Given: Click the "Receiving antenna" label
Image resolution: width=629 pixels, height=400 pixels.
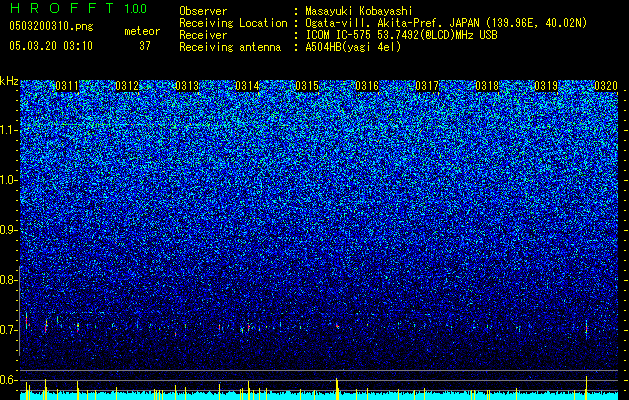Looking at the screenshot, I should tap(230, 47).
